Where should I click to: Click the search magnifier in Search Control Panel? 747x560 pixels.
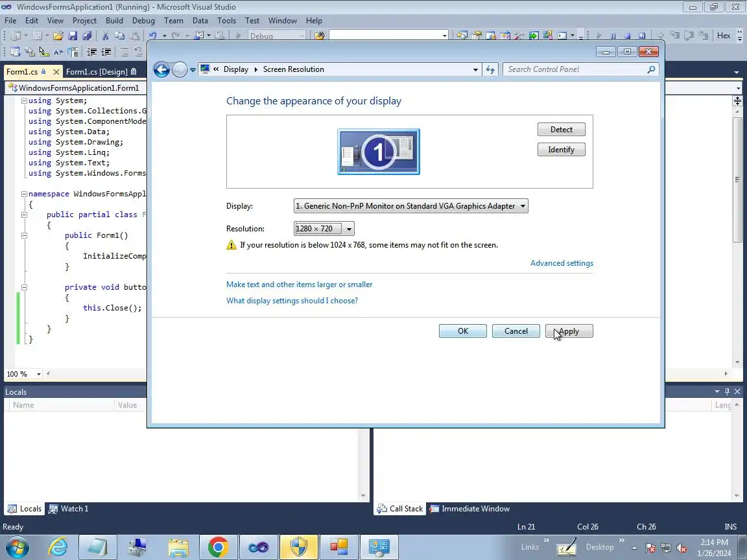(651, 69)
